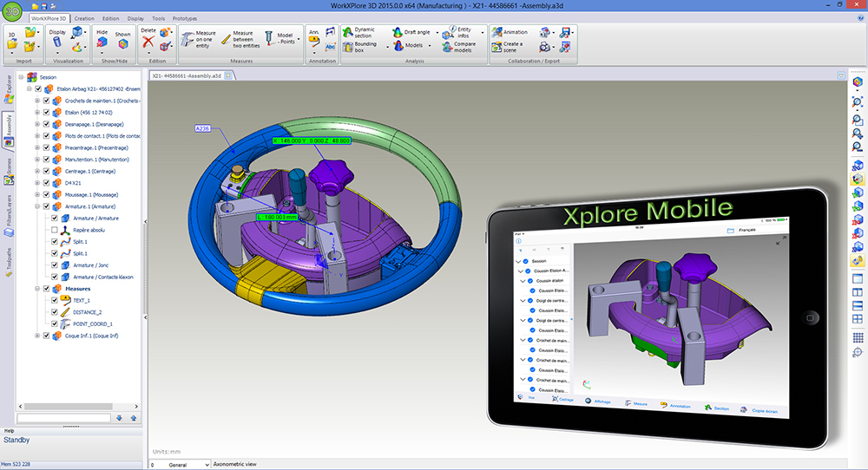Click the green coordinate label in viewport

click(x=312, y=141)
